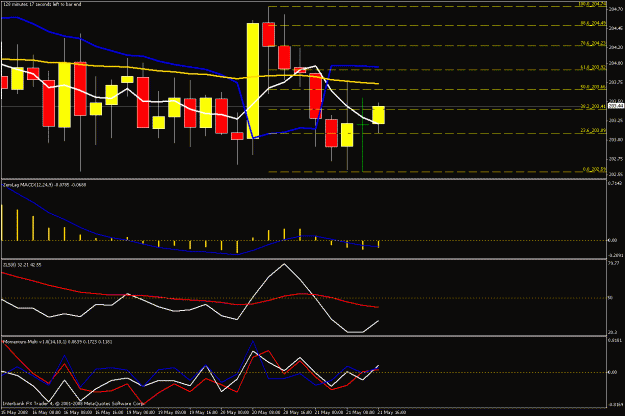Click the ZeroLag MACD(12,24,9) indicator label
The width and height of the screenshot is (625, 416).
(x=45, y=185)
